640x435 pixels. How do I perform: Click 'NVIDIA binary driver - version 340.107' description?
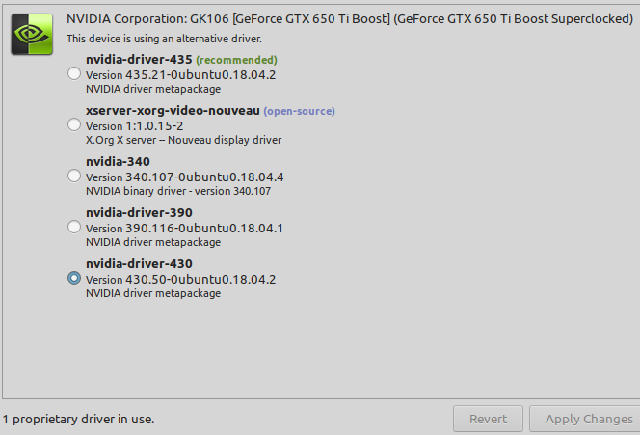tap(178, 191)
